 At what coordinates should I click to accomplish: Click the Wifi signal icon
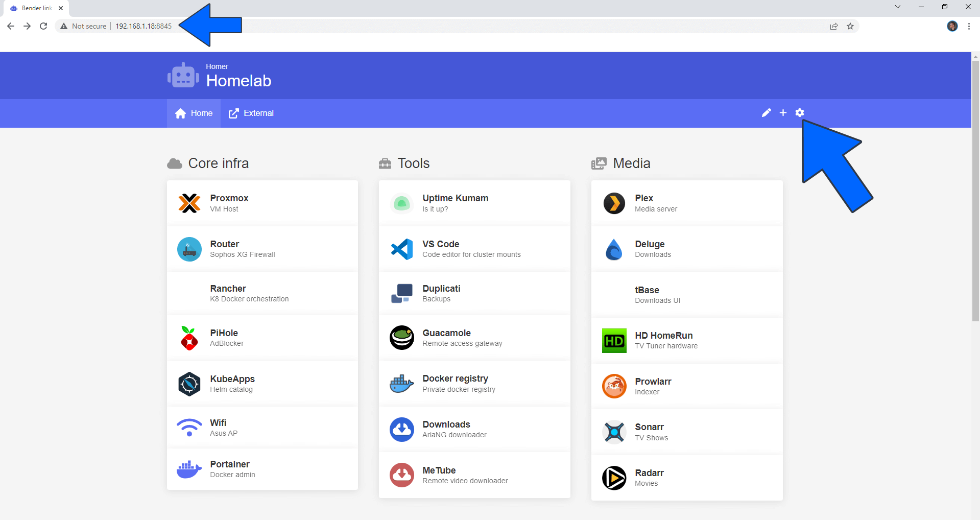pyautogui.click(x=189, y=428)
